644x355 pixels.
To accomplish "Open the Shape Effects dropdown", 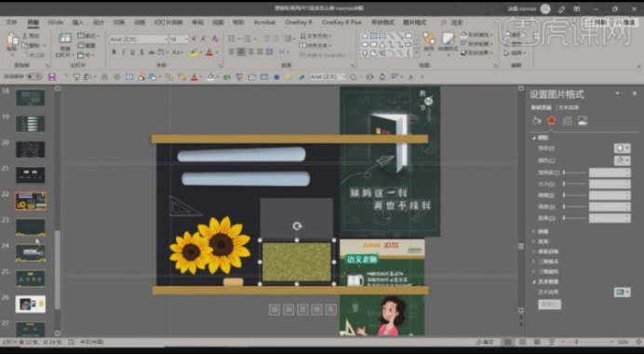I will tap(476, 53).
